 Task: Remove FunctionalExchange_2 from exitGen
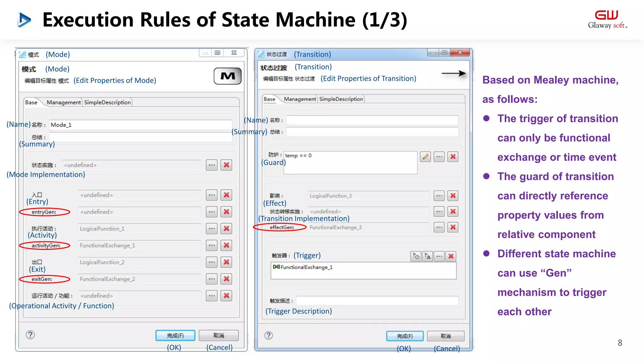point(226,279)
